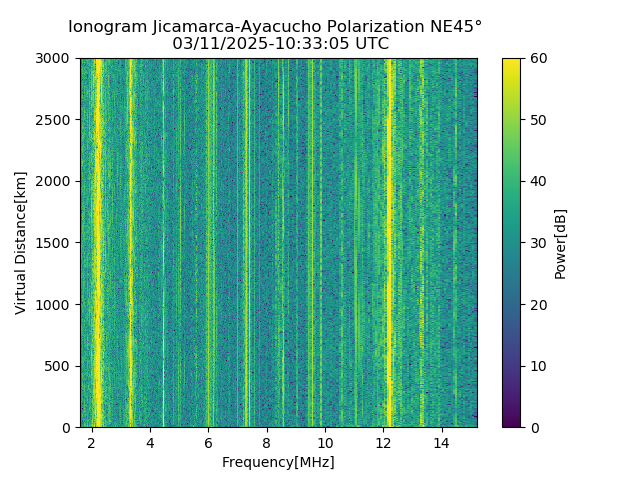Click the Virtual Distance[km] axis label
The image size is (640, 480).
click(x=20, y=243)
